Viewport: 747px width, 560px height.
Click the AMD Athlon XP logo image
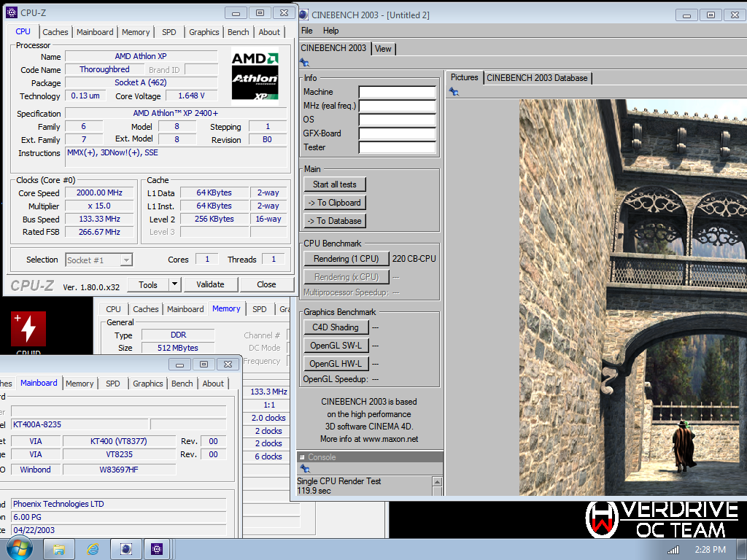pyautogui.click(x=255, y=76)
